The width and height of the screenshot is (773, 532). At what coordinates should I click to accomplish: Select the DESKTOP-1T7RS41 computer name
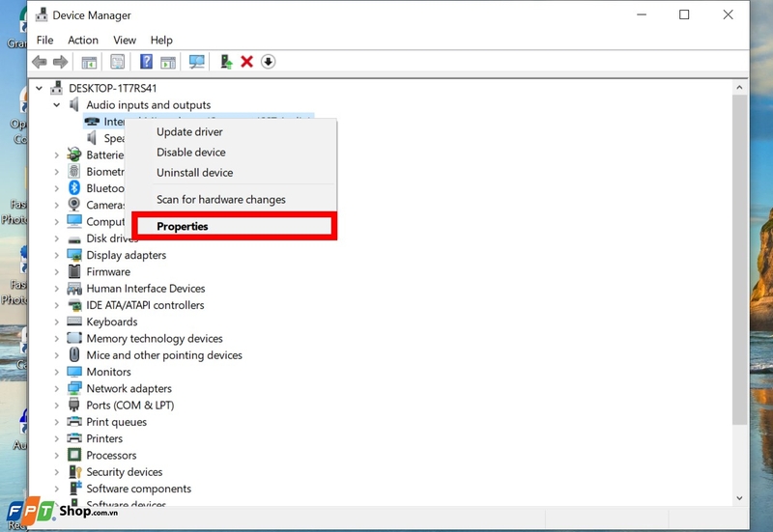click(x=113, y=88)
